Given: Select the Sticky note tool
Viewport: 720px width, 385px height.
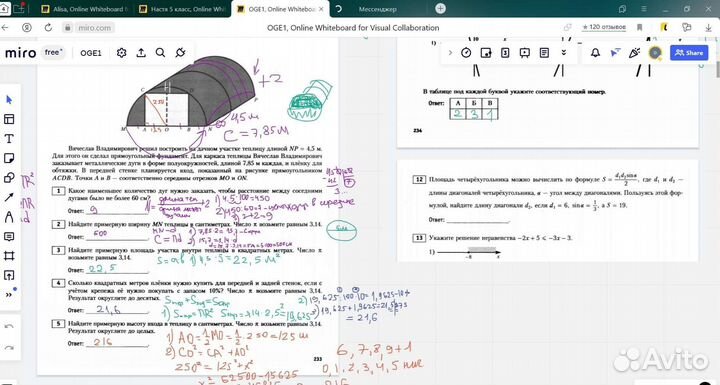Looking at the screenshot, I should [9, 159].
